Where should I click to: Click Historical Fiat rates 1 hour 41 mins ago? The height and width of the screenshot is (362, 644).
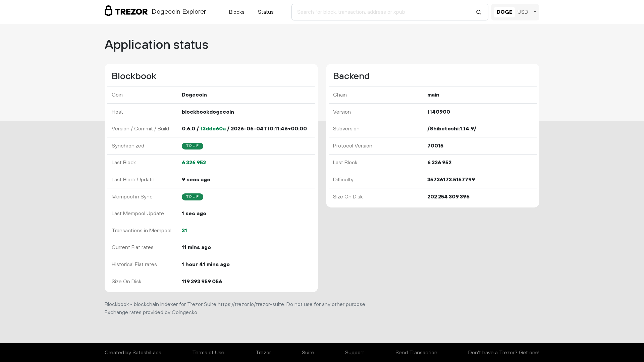point(206,264)
